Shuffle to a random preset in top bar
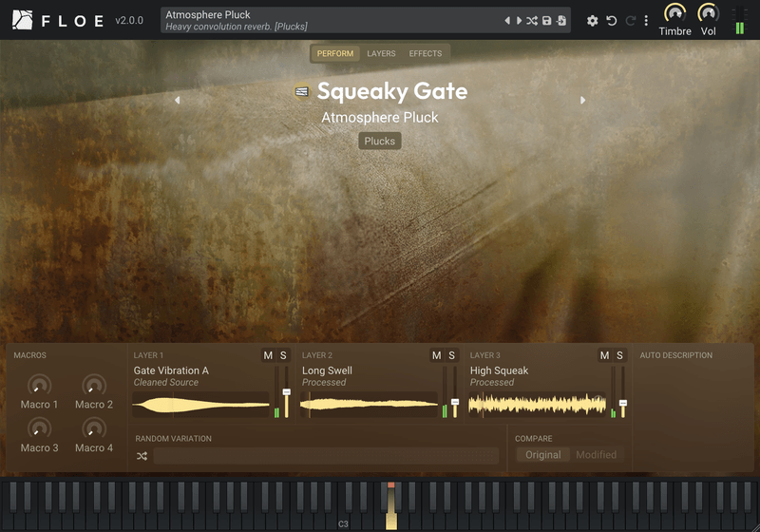The height and width of the screenshot is (532, 760). click(x=532, y=20)
